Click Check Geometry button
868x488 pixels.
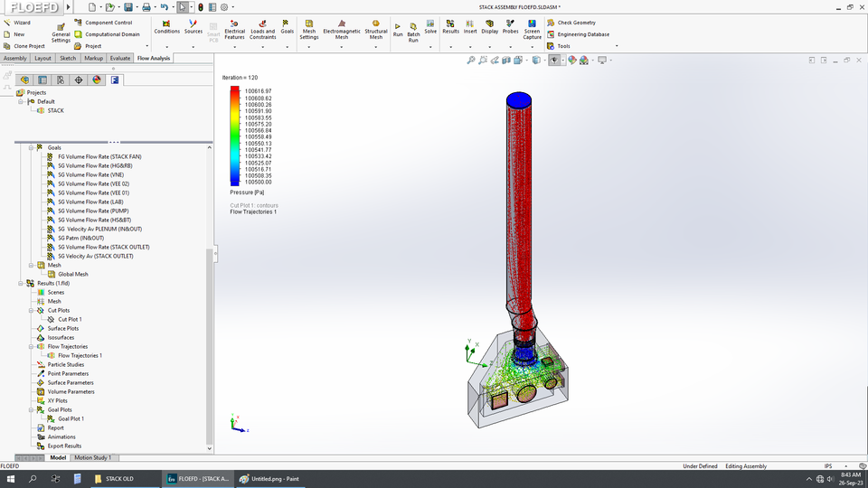571,23
